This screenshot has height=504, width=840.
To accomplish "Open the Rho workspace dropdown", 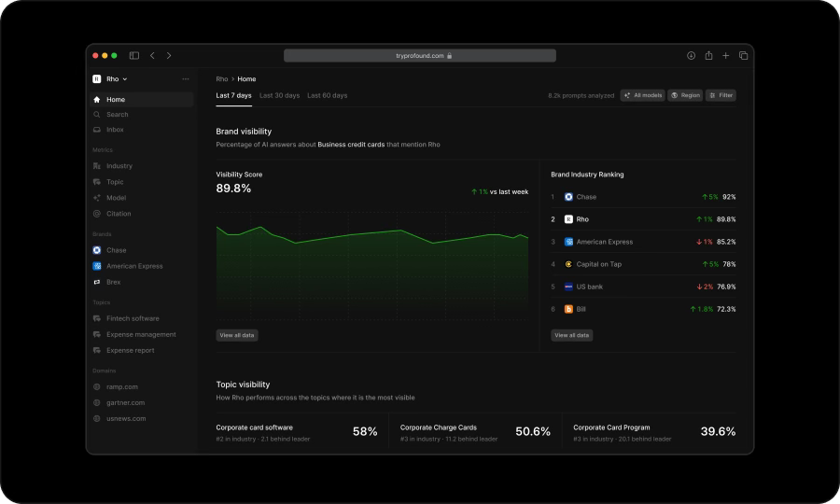I will coord(110,78).
